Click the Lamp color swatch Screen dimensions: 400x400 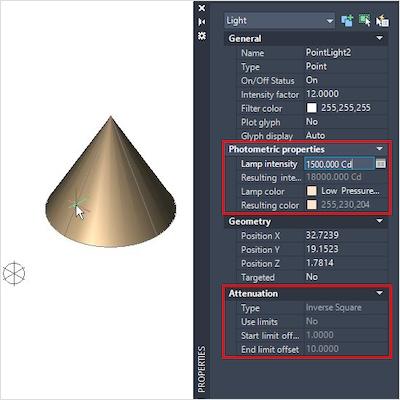pyautogui.click(x=311, y=191)
